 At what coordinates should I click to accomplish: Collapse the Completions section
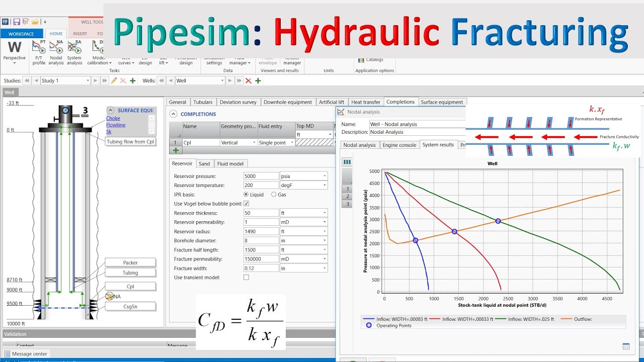[x=173, y=114]
